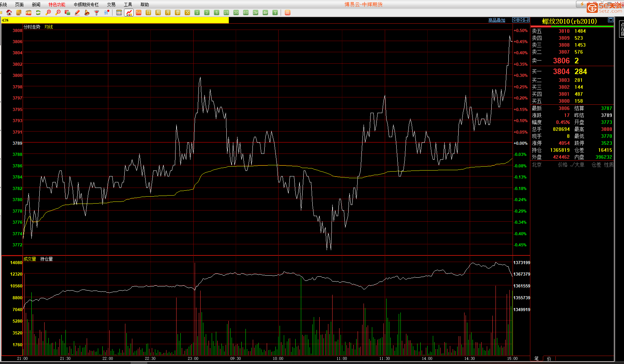Click the green refresh arrows icon
This screenshot has width=624, height=364.
(x=38, y=13)
